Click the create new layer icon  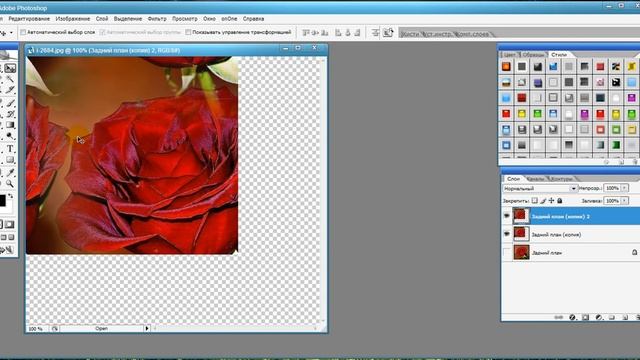(x=625, y=317)
